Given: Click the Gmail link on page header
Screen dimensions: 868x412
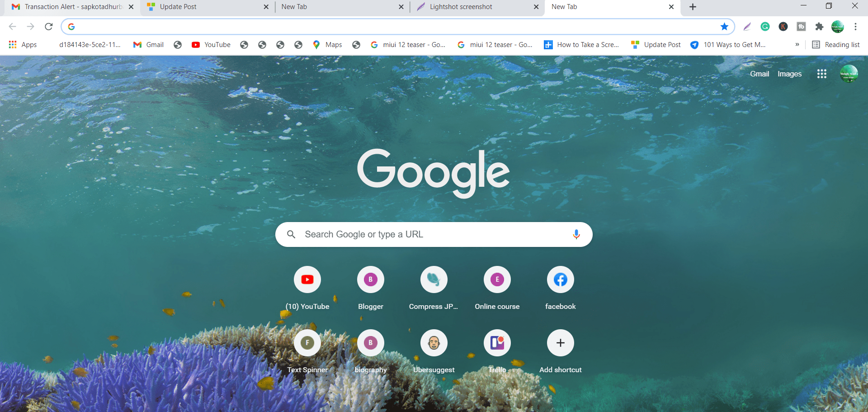Looking at the screenshot, I should [x=759, y=74].
